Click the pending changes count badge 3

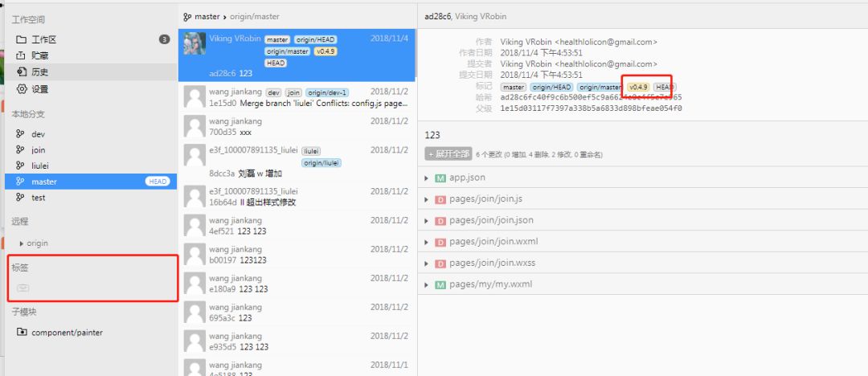coord(165,39)
